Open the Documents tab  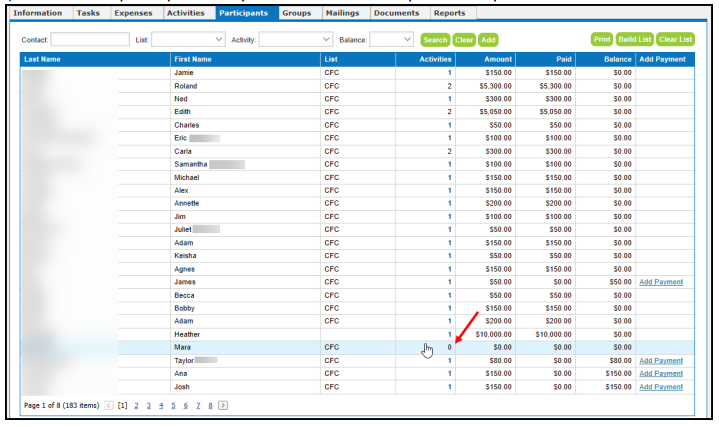(x=397, y=13)
